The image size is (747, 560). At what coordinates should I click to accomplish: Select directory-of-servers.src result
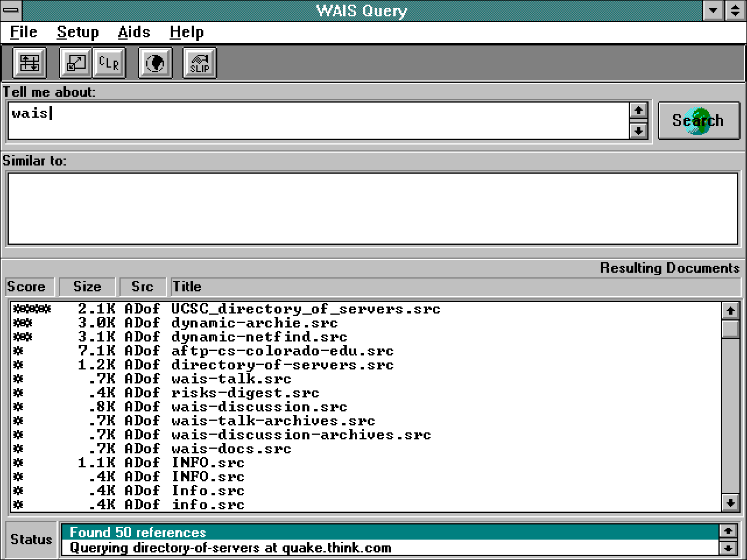366,365
